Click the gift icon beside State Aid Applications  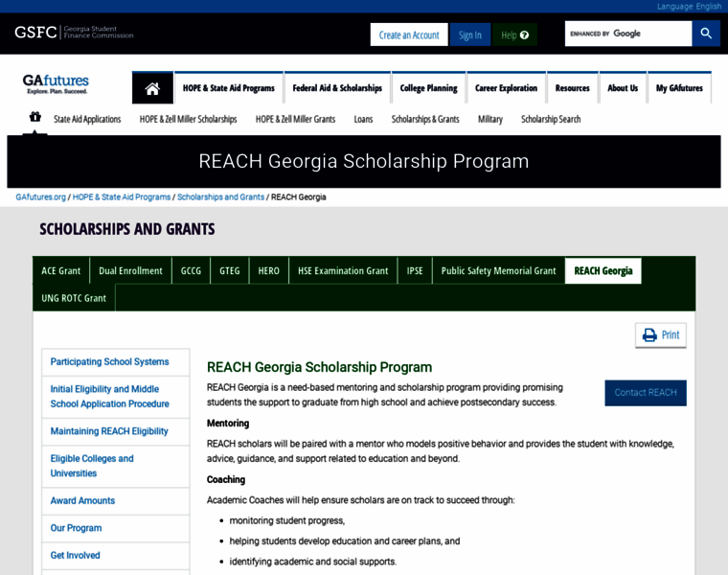pyautogui.click(x=34, y=117)
